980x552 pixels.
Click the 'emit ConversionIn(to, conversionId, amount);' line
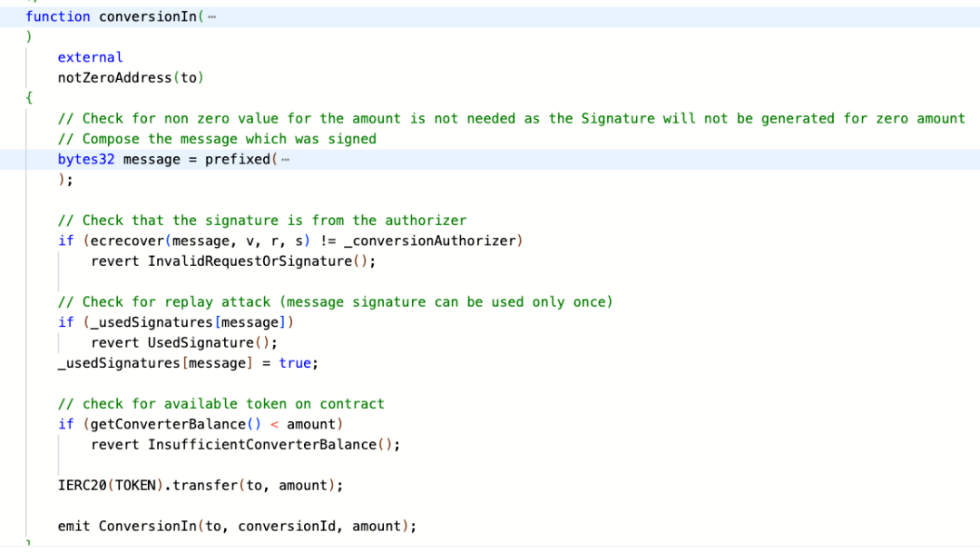(237, 527)
